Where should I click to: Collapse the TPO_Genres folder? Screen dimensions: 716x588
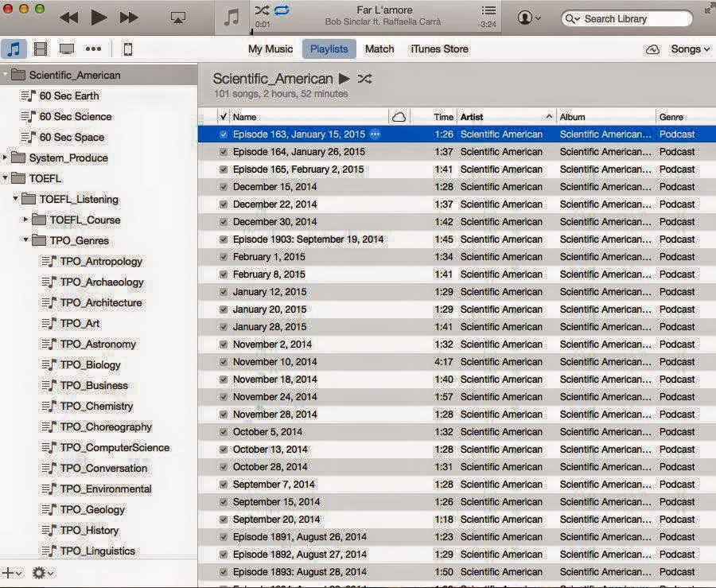pyautogui.click(x=25, y=239)
